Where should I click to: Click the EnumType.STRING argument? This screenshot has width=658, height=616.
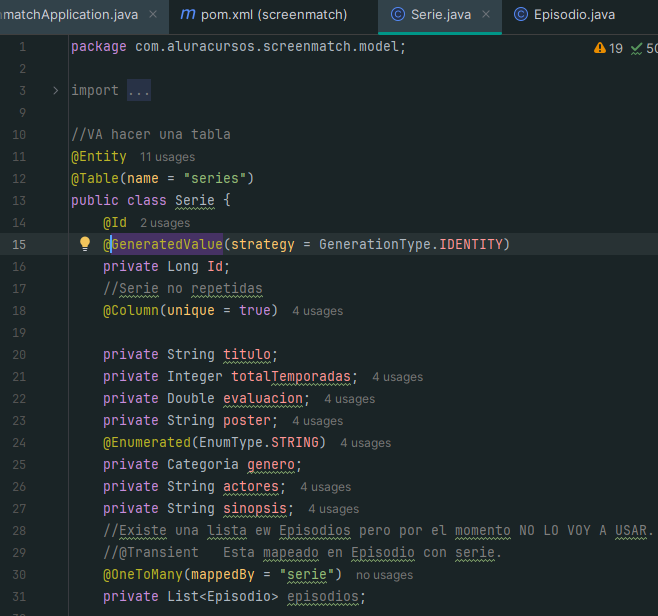[258, 442]
